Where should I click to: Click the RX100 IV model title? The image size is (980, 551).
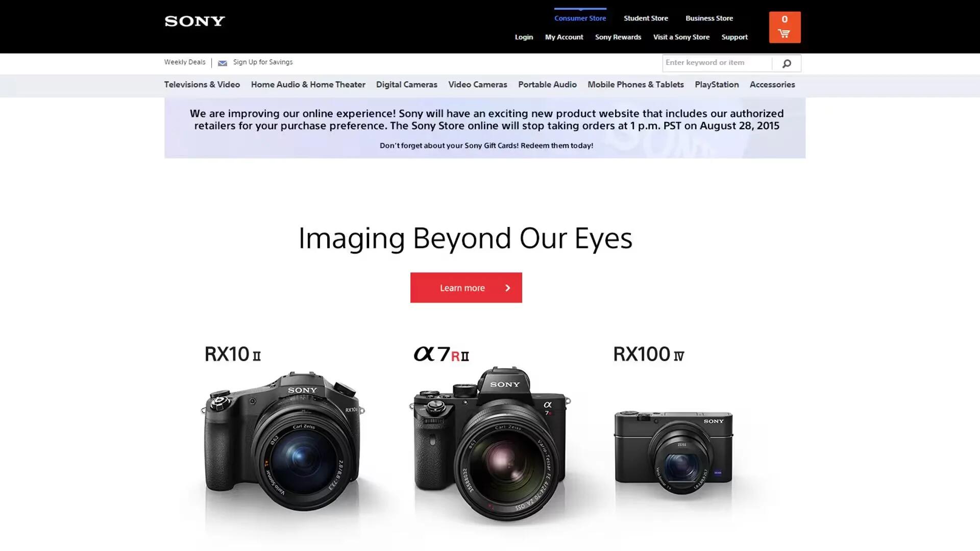click(x=649, y=354)
